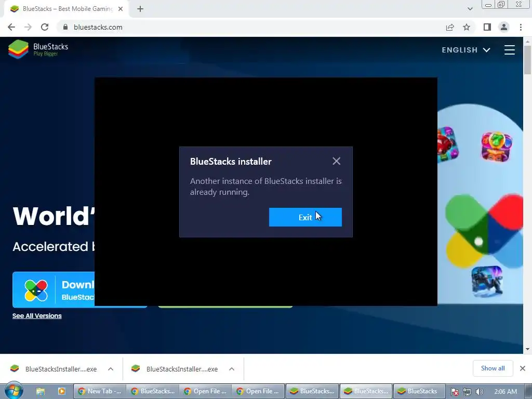Click the scrollbar up arrow

pyautogui.click(x=527, y=41)
